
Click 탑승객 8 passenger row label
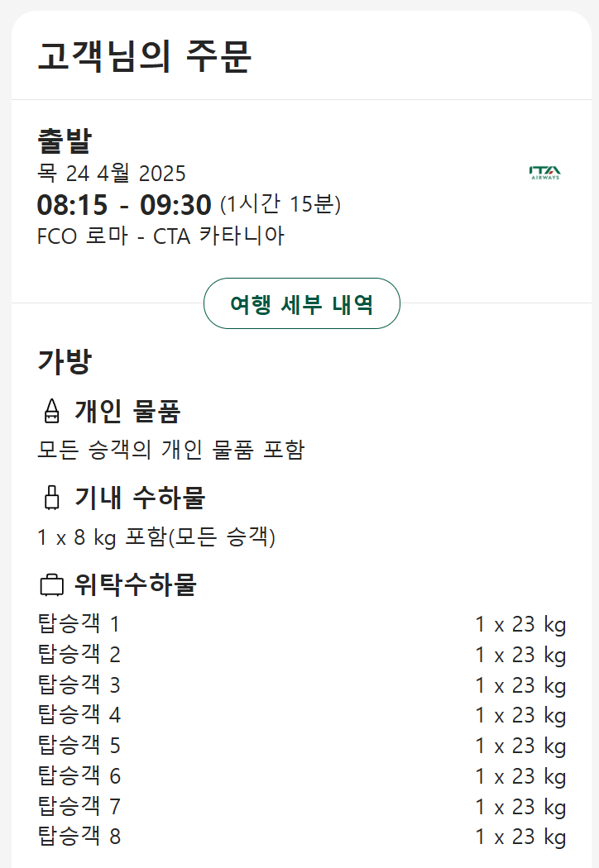click(x=79, y=837)
